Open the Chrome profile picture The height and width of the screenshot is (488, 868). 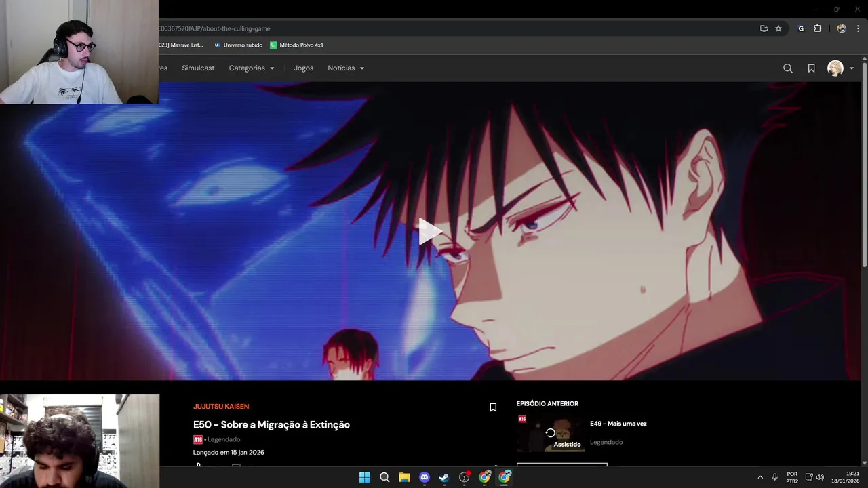tap(842, 28)
